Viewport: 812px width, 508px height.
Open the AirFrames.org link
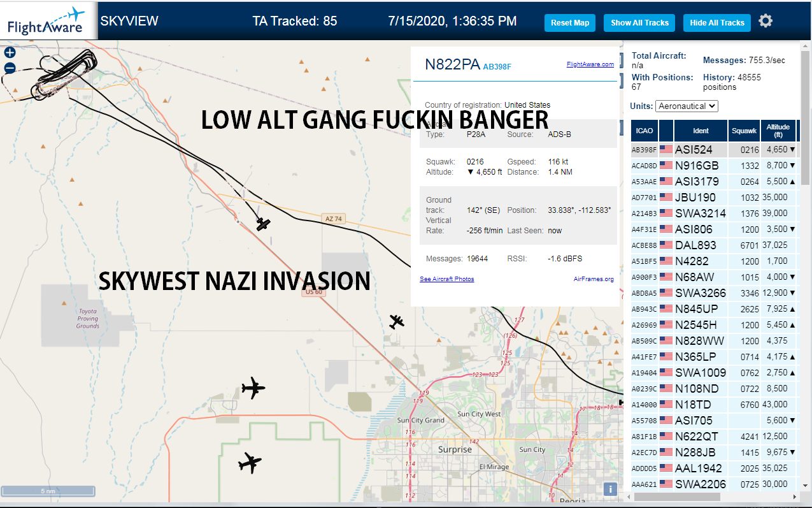(x=594, y=279)
